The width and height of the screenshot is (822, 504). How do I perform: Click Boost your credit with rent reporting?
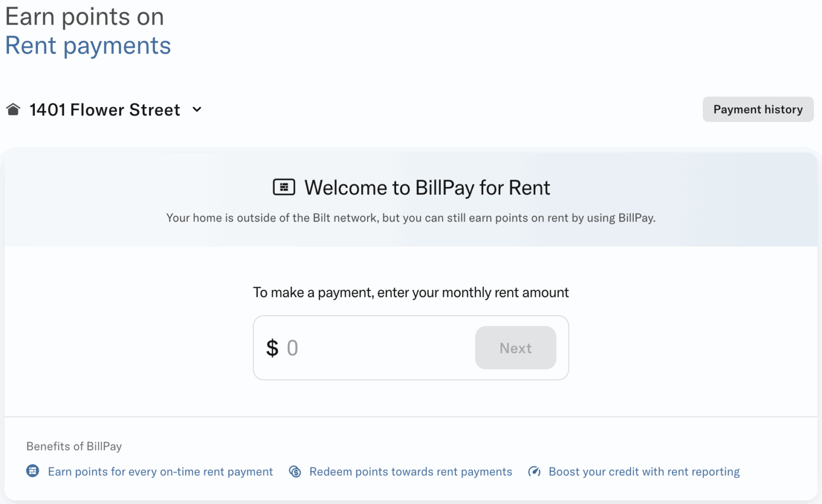644,471
